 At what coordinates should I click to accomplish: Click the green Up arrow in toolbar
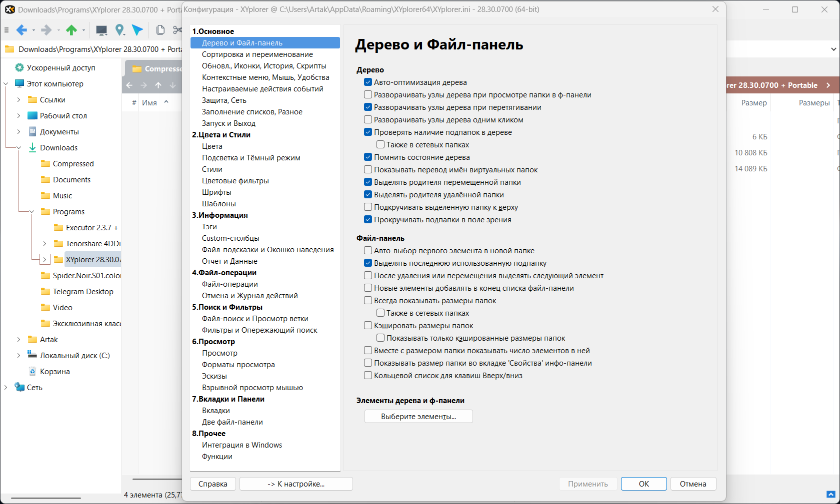click(71, 30)
